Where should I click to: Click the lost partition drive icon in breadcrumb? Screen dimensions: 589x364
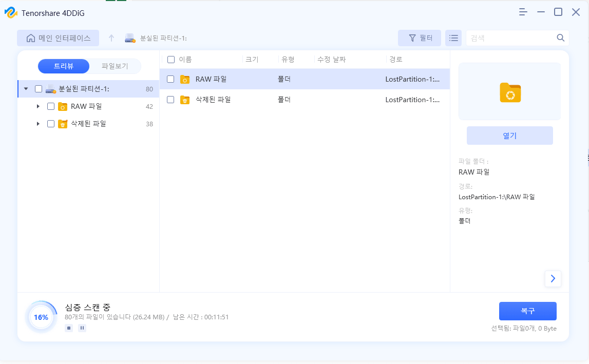[130, 38]
